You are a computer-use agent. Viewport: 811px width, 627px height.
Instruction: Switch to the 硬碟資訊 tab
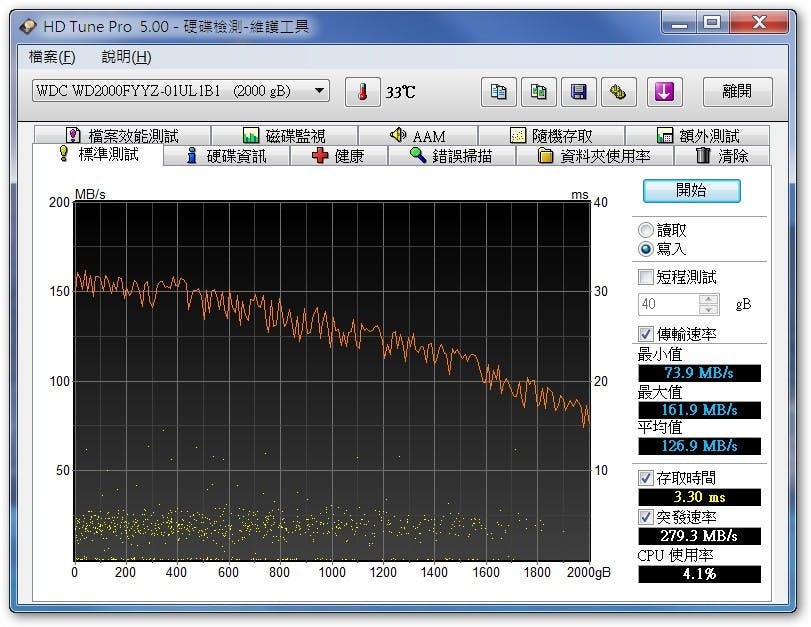(226, 156)
